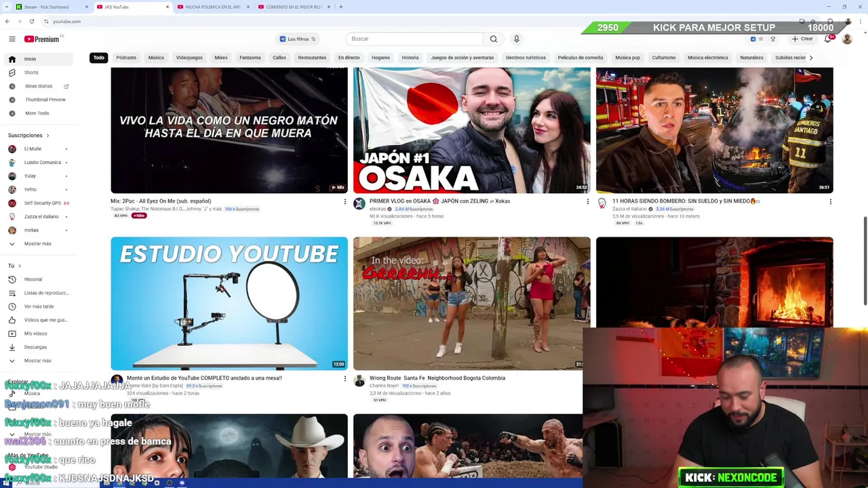This screenshot has width=868, height=488.
Task: Open options for 2Pac mix video
Action: click(344, 201)
